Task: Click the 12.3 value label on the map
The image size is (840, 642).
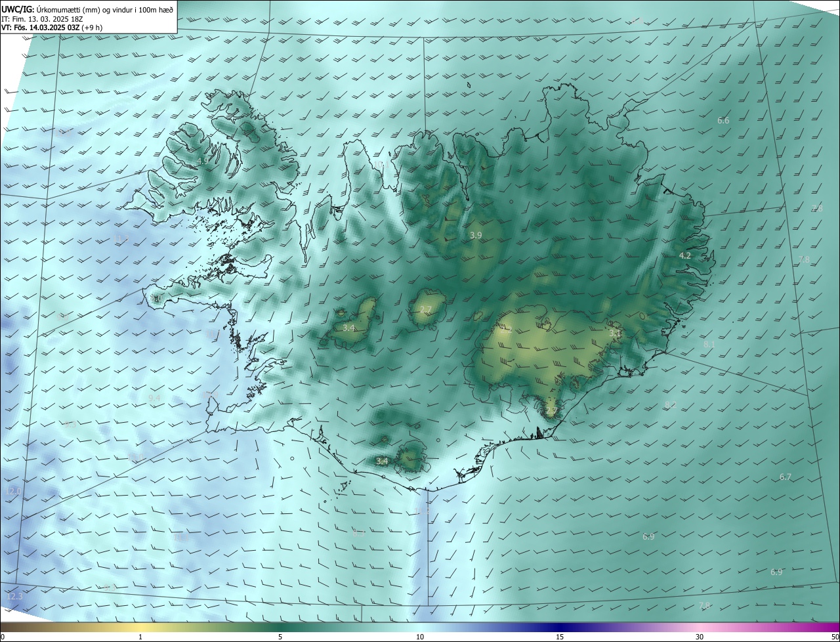Action: pos(14,596)
